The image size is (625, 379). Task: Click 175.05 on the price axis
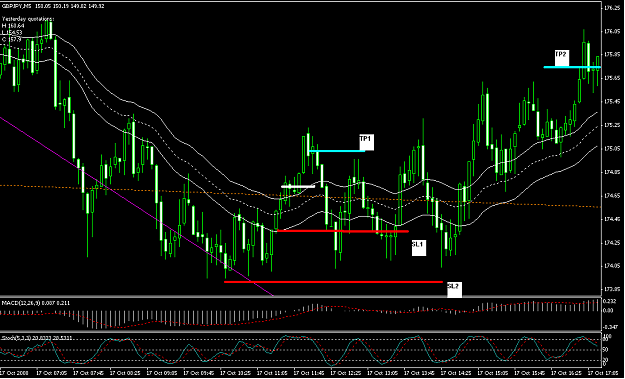pyautogui.click(x=611, y=149)
